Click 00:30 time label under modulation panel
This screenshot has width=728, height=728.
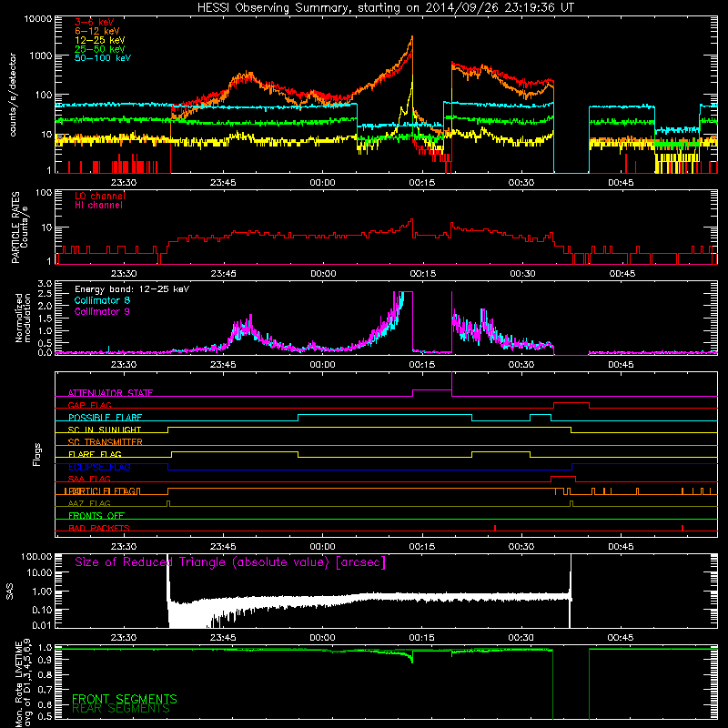521,365
